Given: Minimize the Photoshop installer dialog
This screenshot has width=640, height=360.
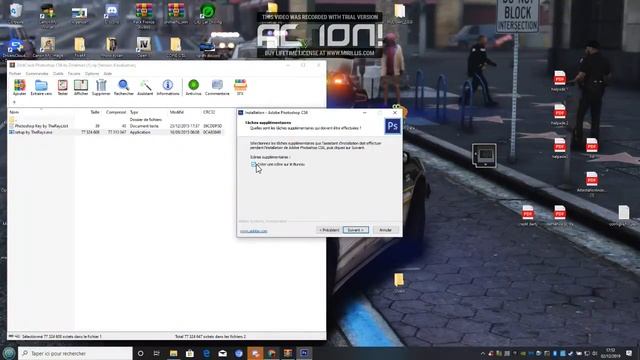Looking at the screenshot, I should 364,113.
